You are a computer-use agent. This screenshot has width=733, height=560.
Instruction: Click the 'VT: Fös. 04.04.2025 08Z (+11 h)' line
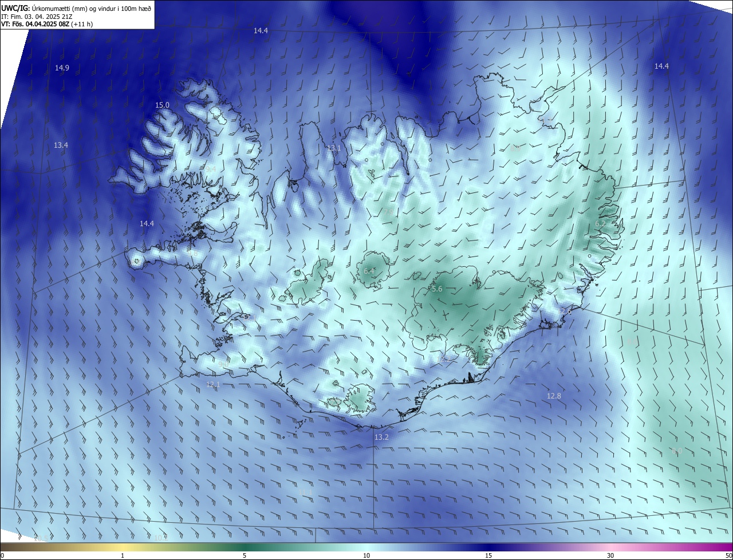[47, 24]
